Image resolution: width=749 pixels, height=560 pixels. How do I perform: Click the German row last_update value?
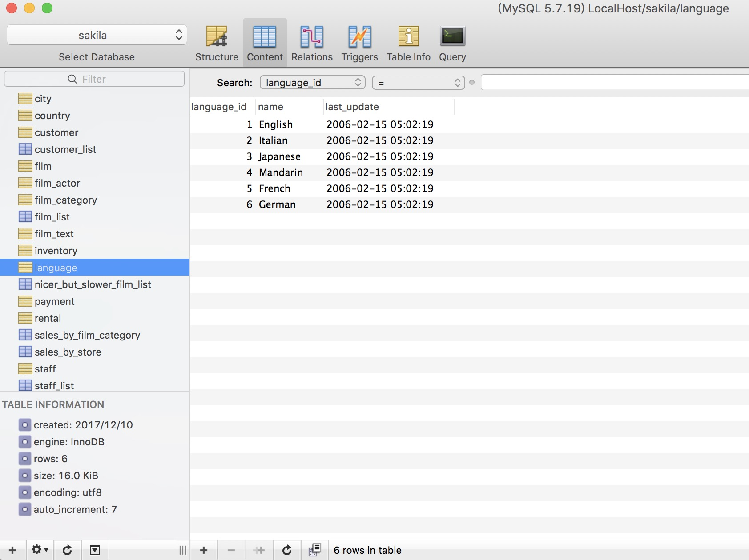(380, 205)
